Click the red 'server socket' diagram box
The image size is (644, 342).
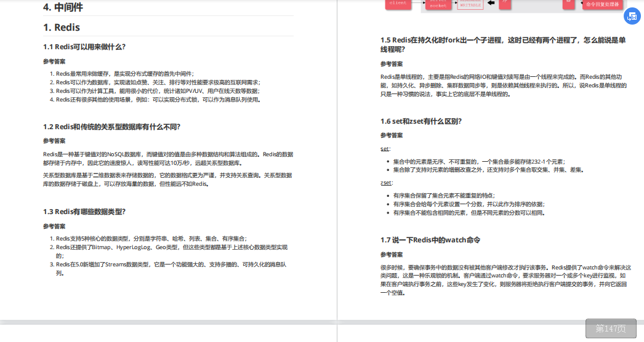pos(438,4)
